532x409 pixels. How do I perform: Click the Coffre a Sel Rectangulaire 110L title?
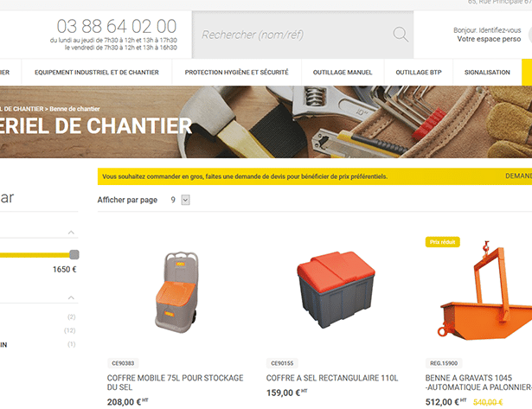coord(332,378)
